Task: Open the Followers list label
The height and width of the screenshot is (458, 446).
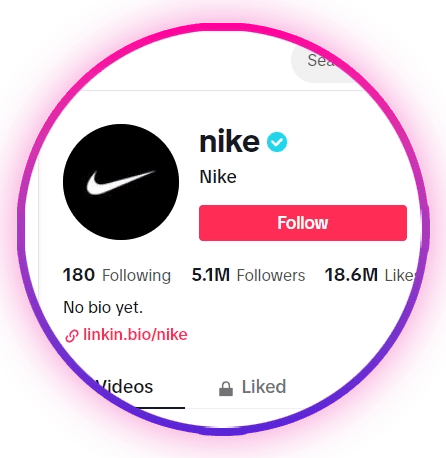Action: click(x=271, y=275)
